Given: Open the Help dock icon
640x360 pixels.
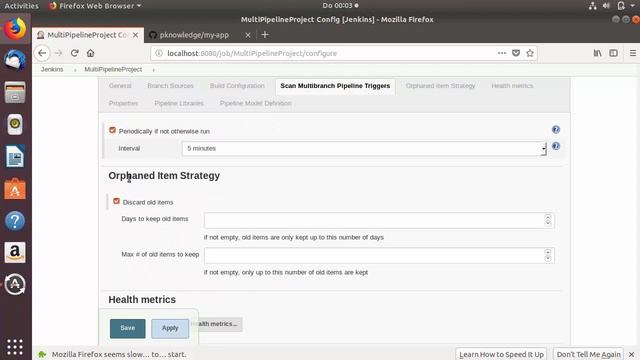Looking at the screenshot, I should click(x=15, y=221).
